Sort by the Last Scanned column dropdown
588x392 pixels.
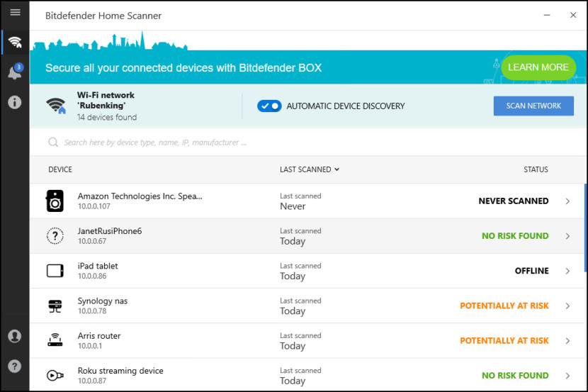tap(310, 169)
